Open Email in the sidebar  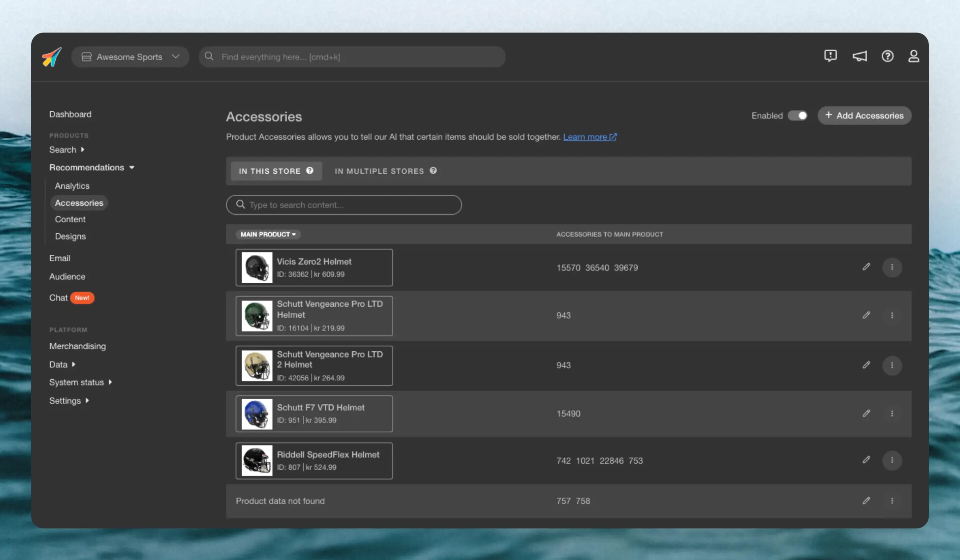pyautogui.click(x=60, y=258)
